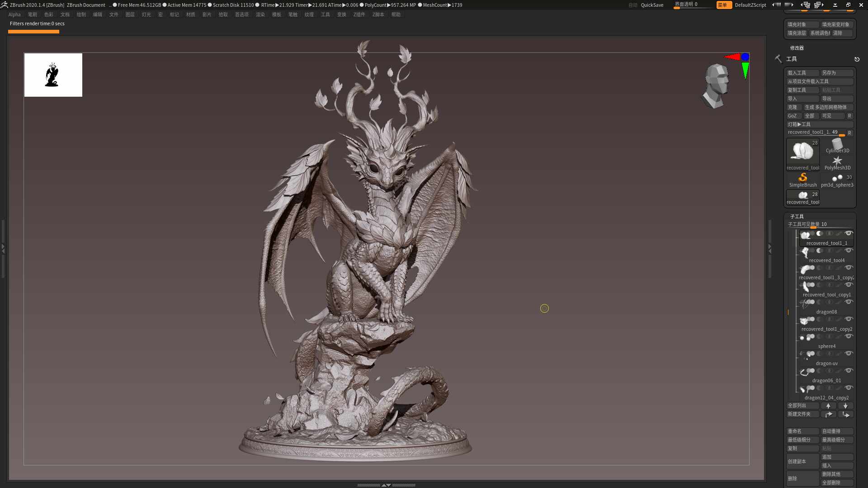
Task: Click the 创建副本 duplicate button
Action: pyautogui.click(x=803, y=461)
